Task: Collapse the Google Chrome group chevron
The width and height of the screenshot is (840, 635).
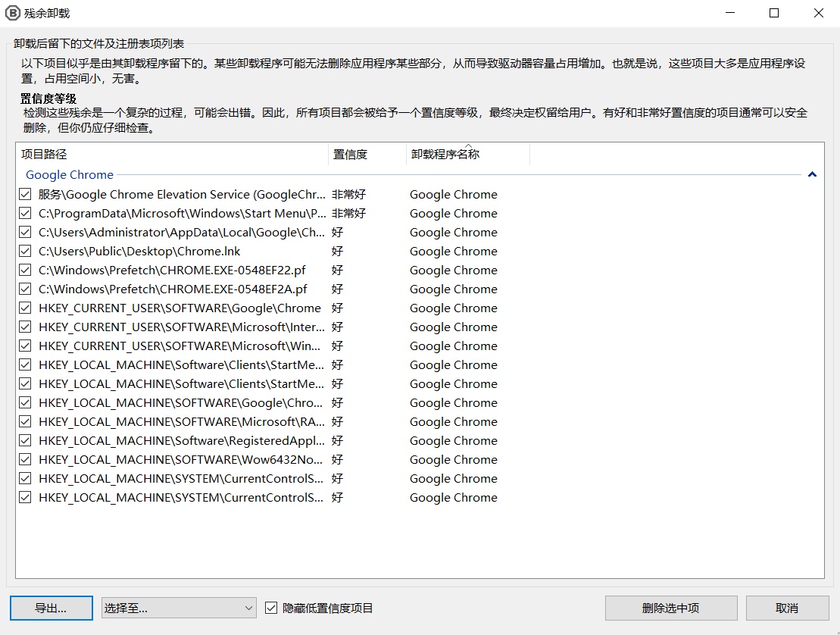Action: pyautogui.click(x=812, y=175)
